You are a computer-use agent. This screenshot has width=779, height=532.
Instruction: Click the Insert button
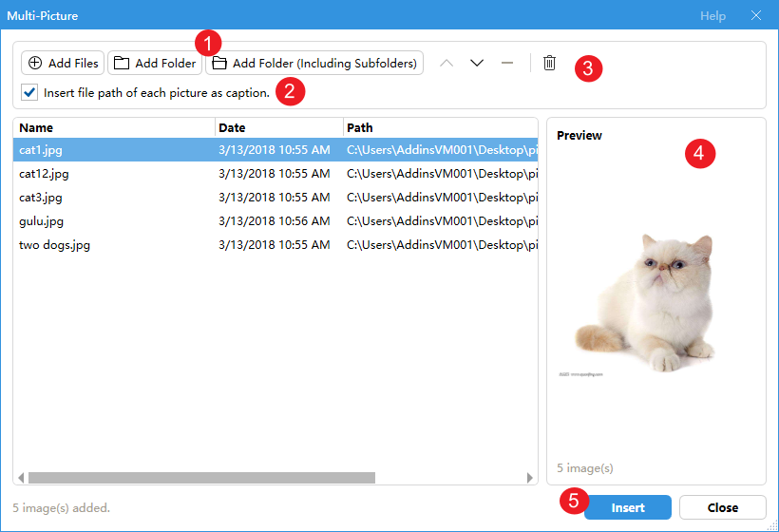click(628, 507)
